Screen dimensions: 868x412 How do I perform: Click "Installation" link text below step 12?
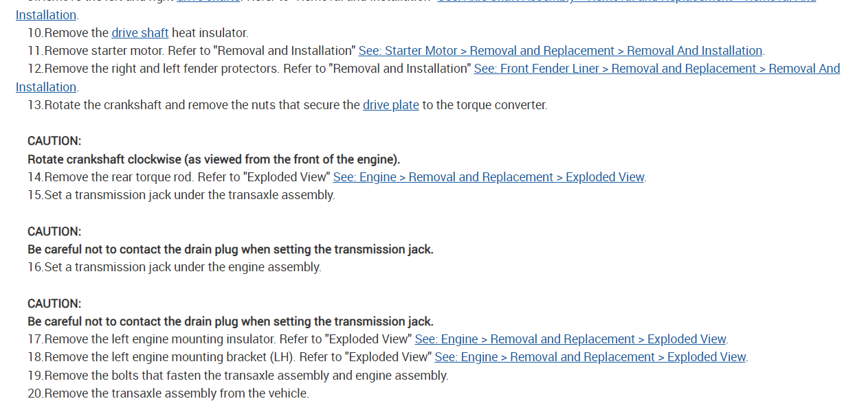[46, 87]
